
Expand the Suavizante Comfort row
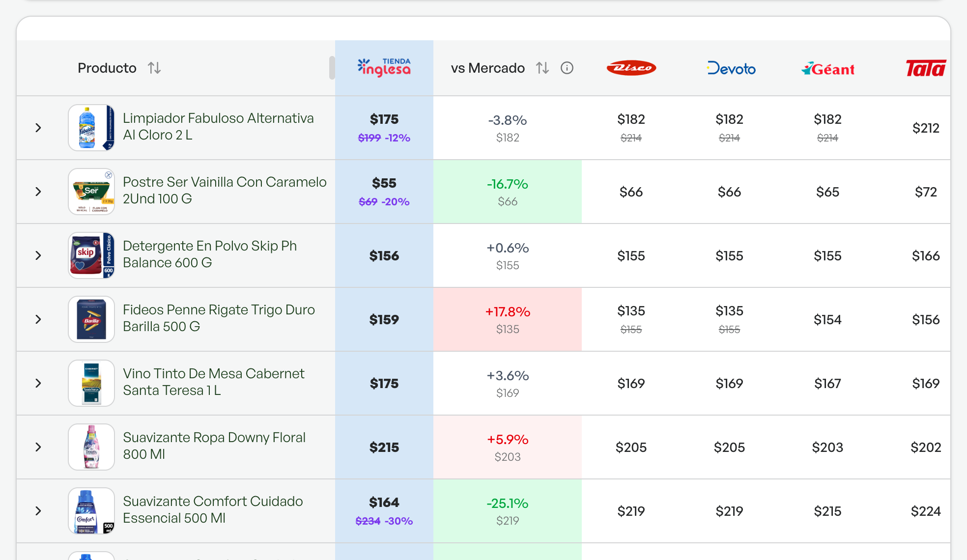click(x=38, y=511)
